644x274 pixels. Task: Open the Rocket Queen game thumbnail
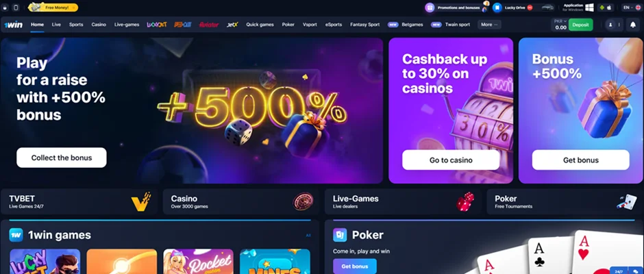click(199, 261)
